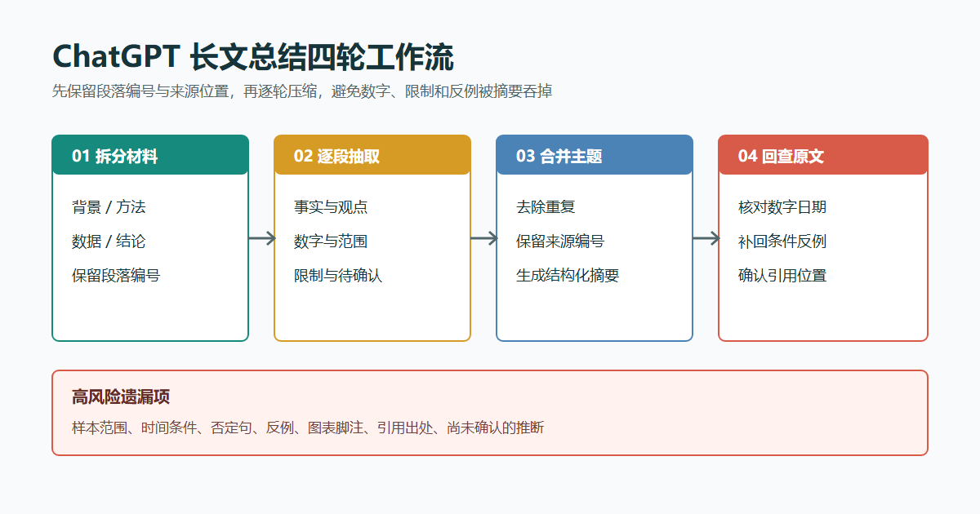Image resolution: width=980 pixels, height=514 pixels.
Task: Select the 03 合并主题 card header
Action: tap(595, 155)
